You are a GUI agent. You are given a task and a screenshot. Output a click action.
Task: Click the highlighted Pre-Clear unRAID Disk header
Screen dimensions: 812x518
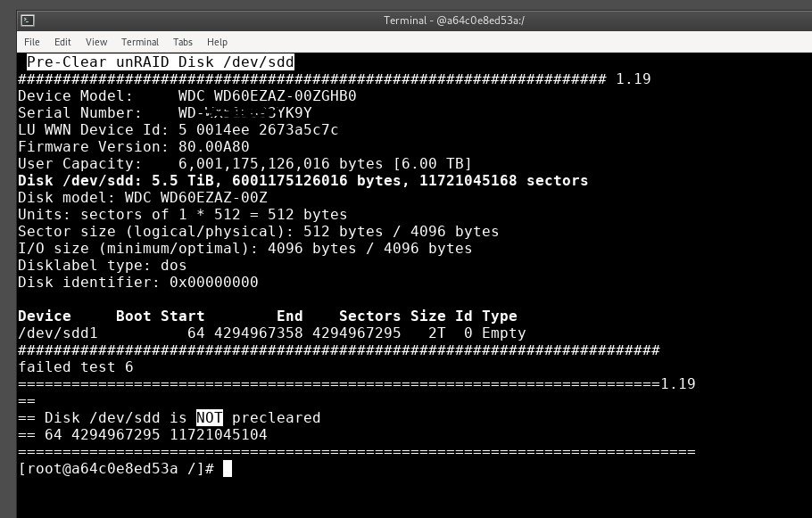[x=161, y=62]
